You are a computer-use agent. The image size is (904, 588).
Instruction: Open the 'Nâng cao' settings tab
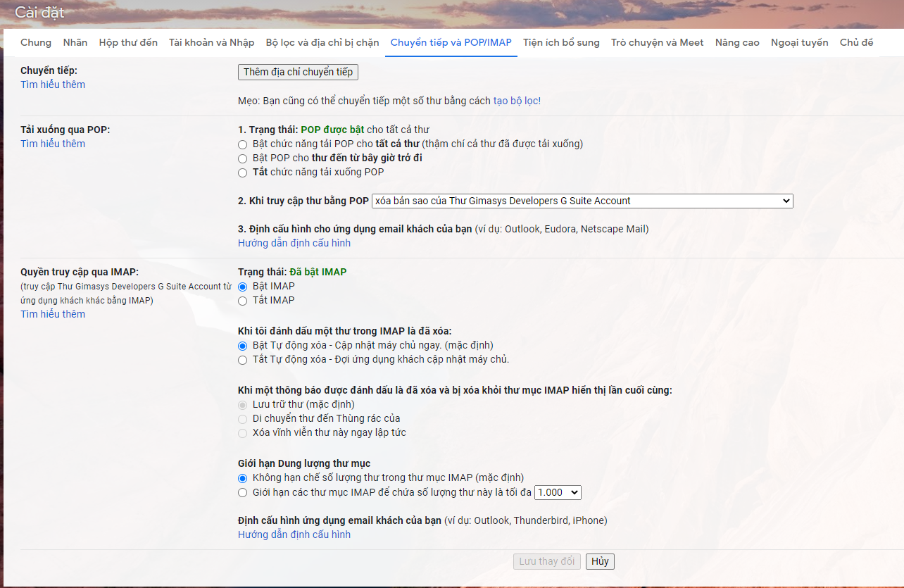click(x=737, y=42)
